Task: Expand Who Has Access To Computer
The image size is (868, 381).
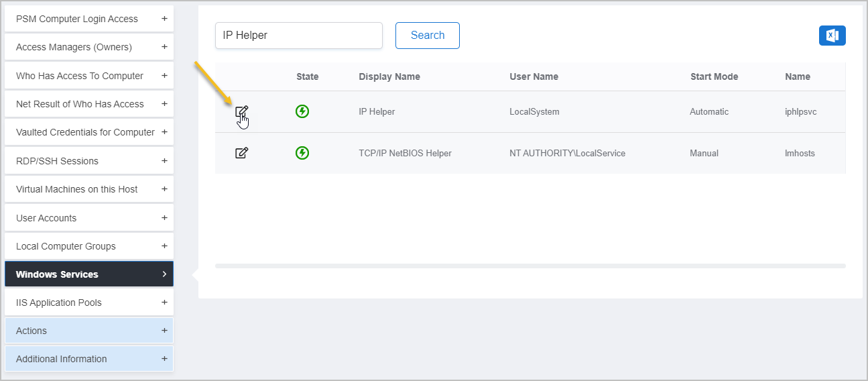Action: point(88,76)
